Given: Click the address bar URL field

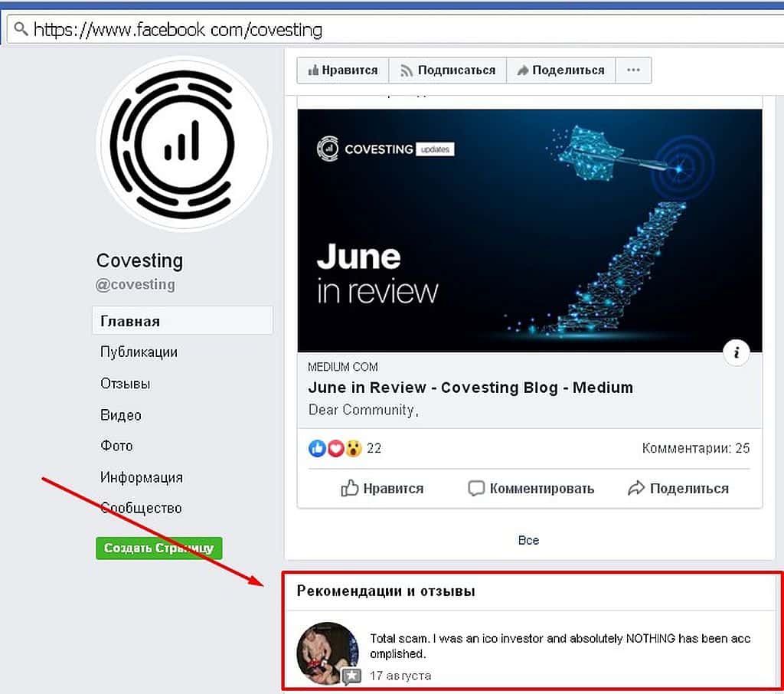Looking at the screenshot, I should click(395, 30).
